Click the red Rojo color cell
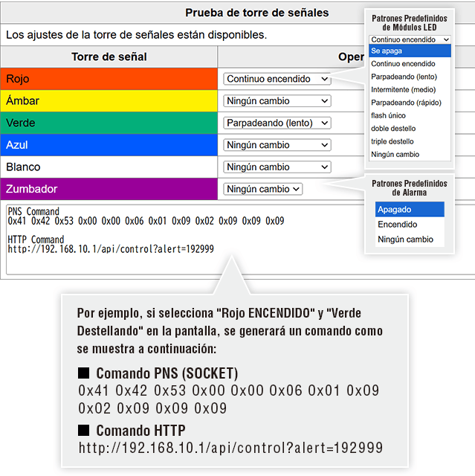Screen dimensions: 475x476 [109, 79]
